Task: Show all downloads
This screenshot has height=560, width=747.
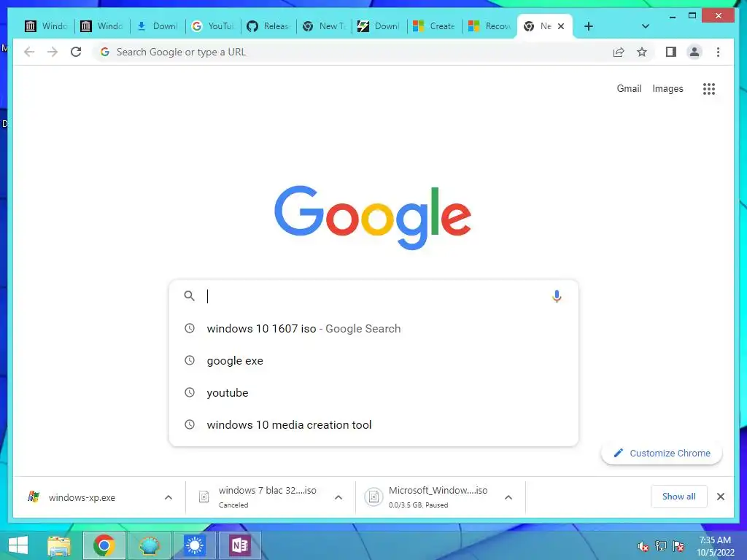Action: (x=679, y=497)
